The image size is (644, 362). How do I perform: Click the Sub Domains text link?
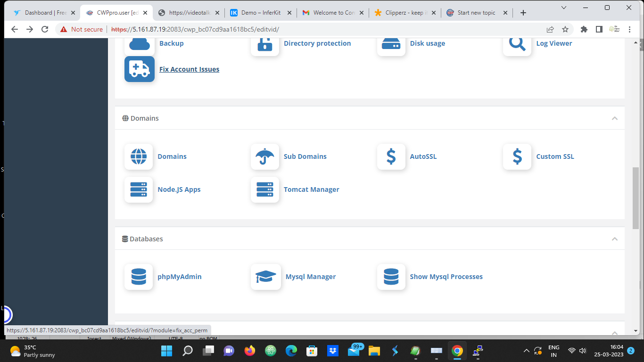click(x=305, y=156)
